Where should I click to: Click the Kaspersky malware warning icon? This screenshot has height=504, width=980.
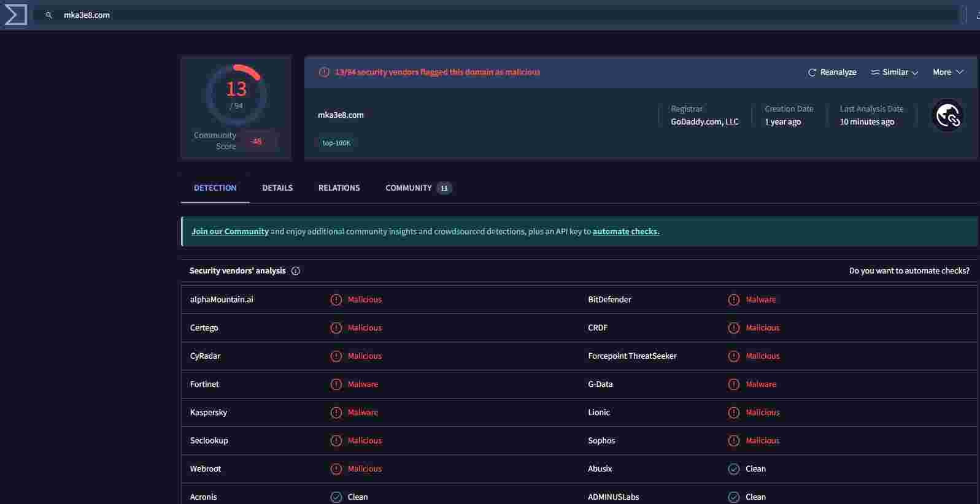pyautogui.click(x=336, y=413)
